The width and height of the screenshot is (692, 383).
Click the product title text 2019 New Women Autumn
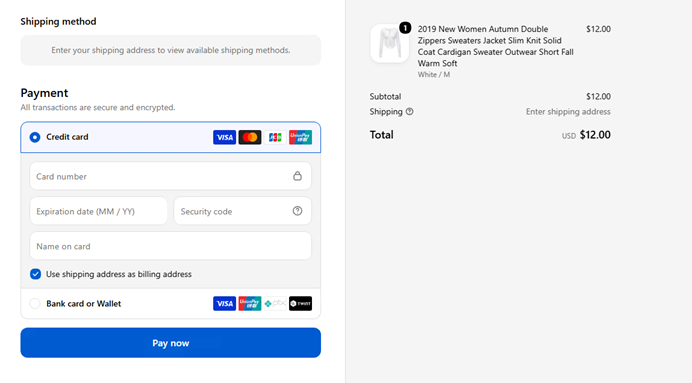click(x=496, y=46)
